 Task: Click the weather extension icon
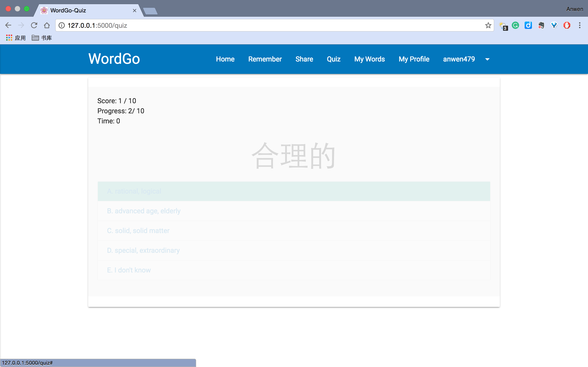[503, 25]
